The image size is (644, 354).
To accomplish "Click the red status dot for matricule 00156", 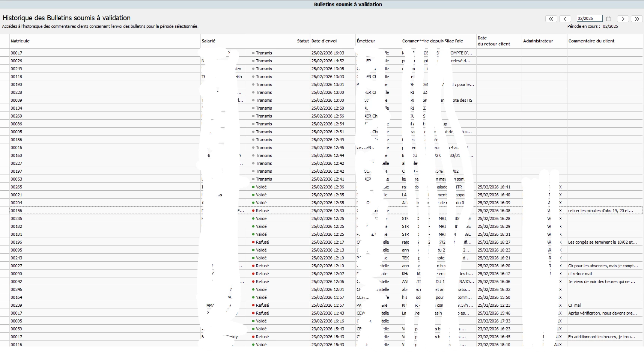I will (x=253, y=211).
